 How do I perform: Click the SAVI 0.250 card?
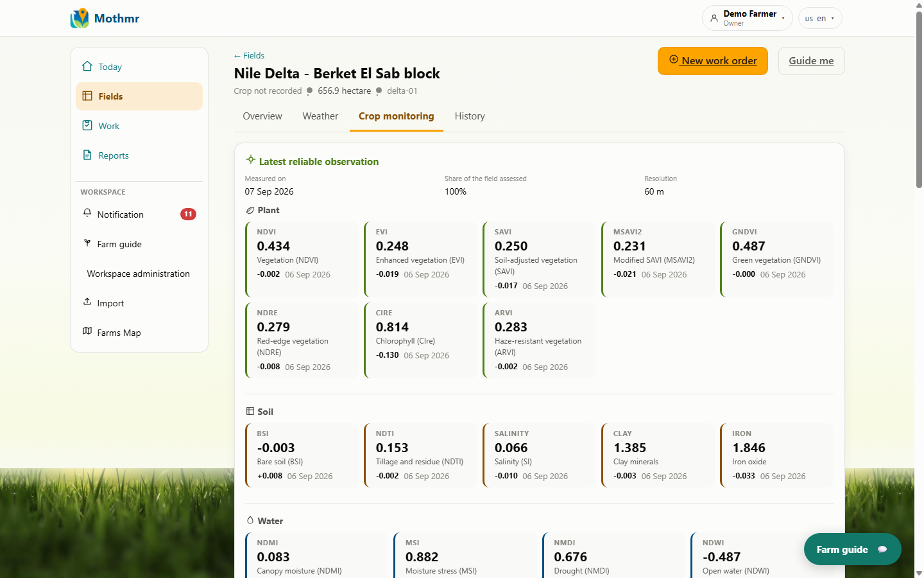539,259
